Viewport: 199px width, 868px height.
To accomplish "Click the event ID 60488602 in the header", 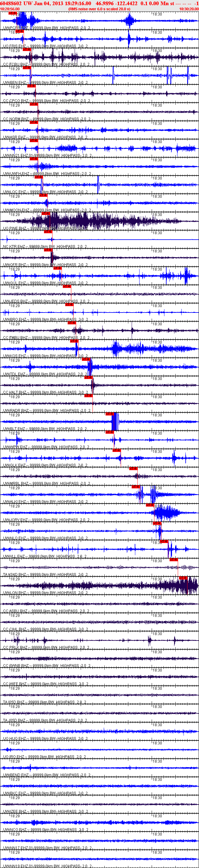I will pyautogui.click(x=12, y=3).
